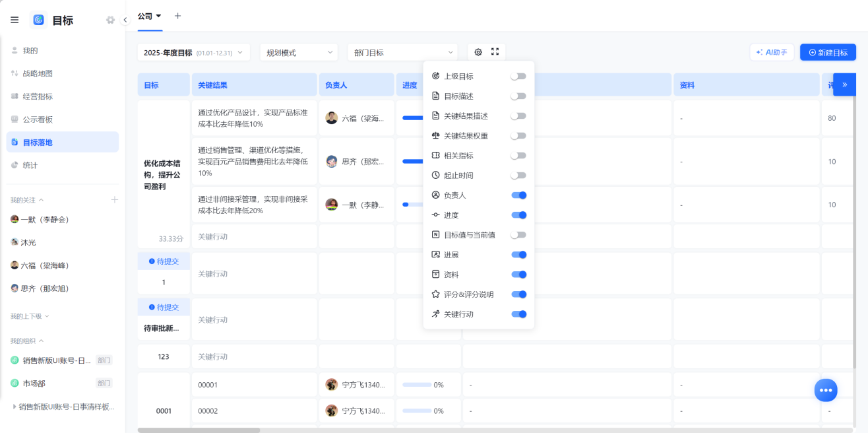Click 关键行动 under goal 123
Image resolution: width=868 pixels, height=433 pixels.
(x=212, y=356)
